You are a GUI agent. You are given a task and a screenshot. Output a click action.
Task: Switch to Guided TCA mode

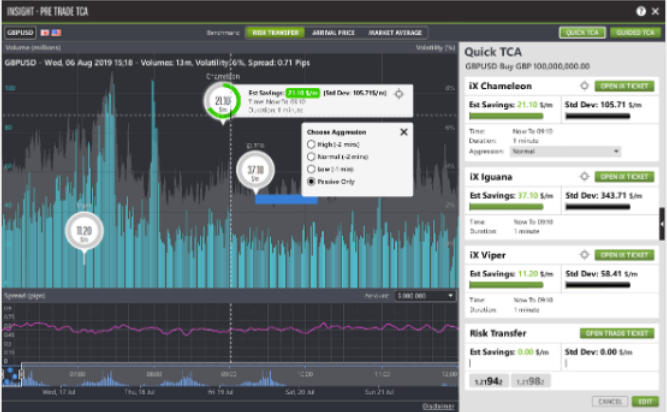(x=635, y=33)
